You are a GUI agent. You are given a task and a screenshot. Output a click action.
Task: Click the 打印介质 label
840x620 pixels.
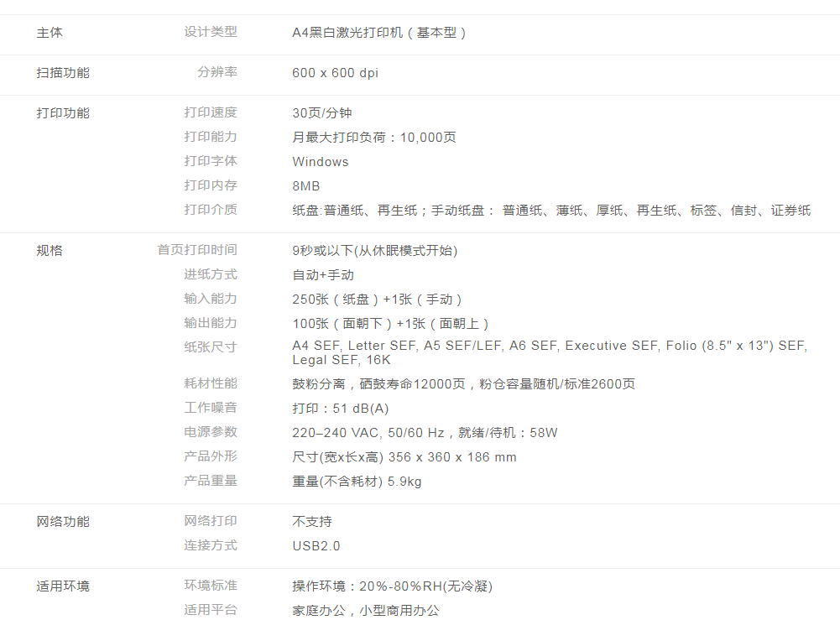point(211,210)
